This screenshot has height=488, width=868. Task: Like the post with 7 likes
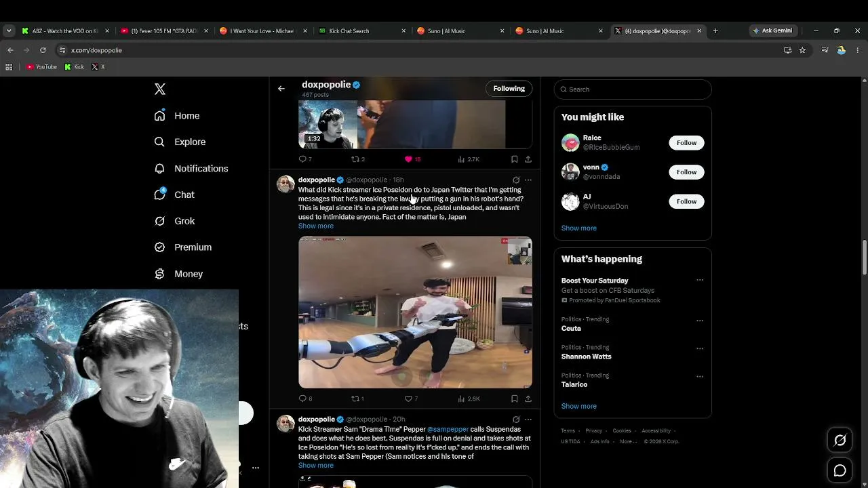click(411, 399)
